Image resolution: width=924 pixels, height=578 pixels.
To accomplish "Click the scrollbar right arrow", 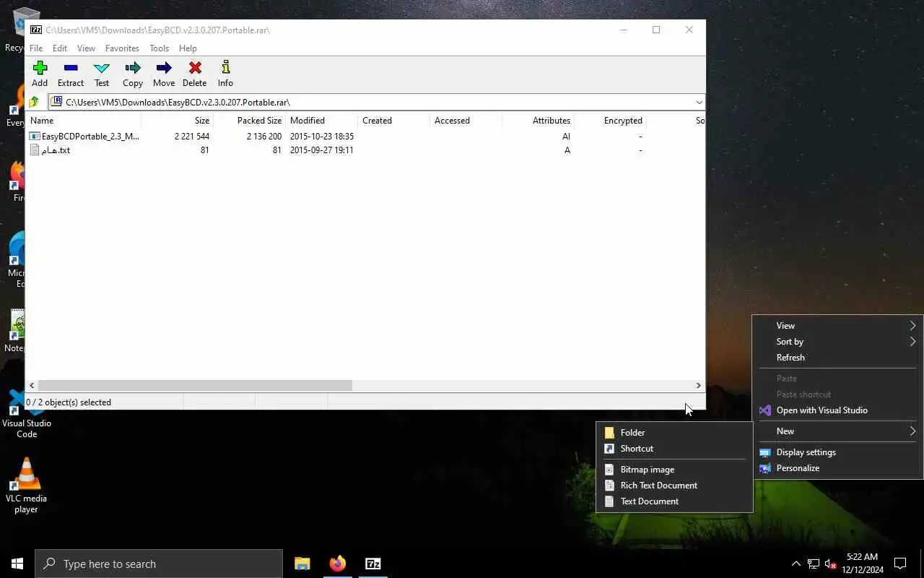I will click(x=698, y=385).
